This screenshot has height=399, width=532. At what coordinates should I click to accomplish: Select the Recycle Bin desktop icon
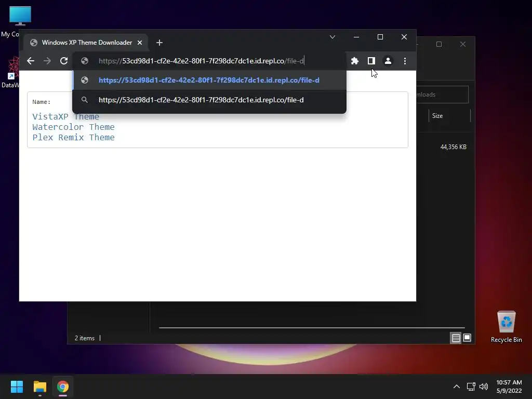(x=506, y=327)
